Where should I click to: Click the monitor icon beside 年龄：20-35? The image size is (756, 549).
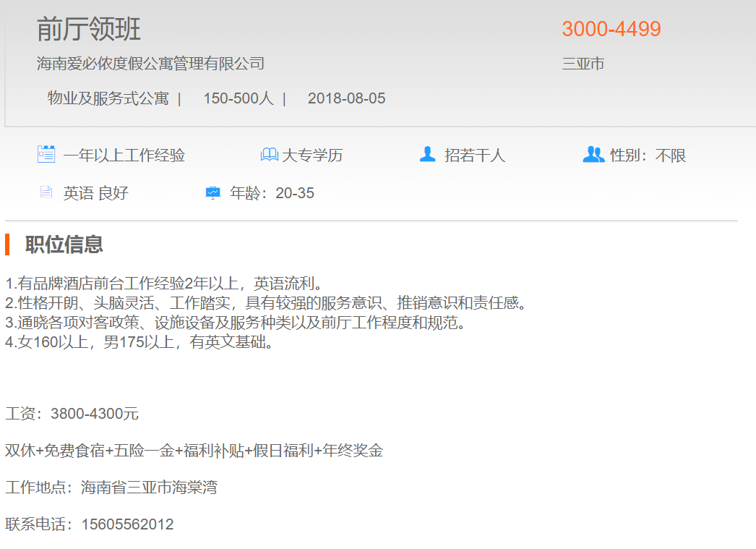(x=213, y=192)
